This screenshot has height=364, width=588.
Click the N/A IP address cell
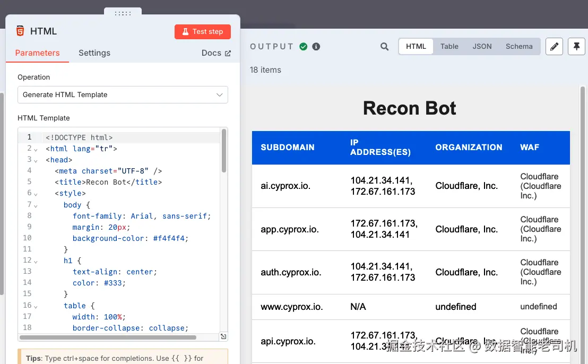pos(358,307)
